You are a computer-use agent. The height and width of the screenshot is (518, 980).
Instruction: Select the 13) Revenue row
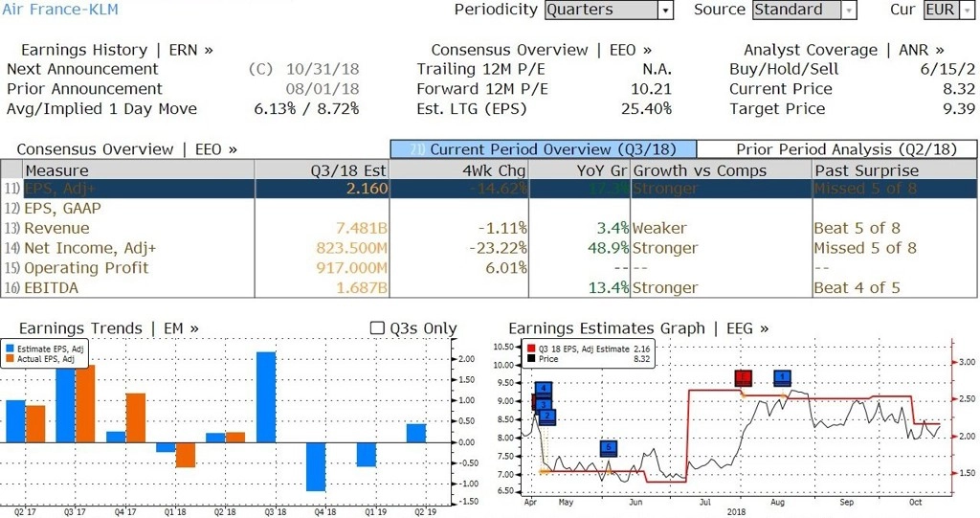pos(489,228)
